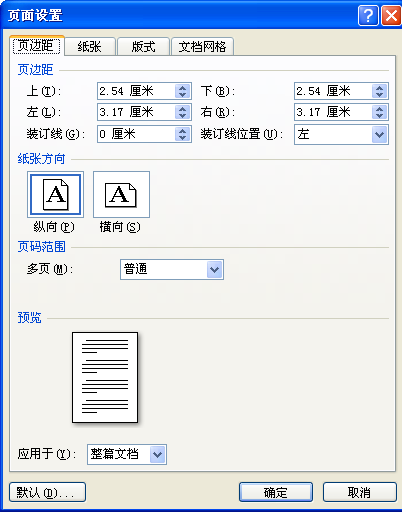Open the 装订线位置 dropdown
Viewport: 402px width, 512px height.
(x=341, y=134)
